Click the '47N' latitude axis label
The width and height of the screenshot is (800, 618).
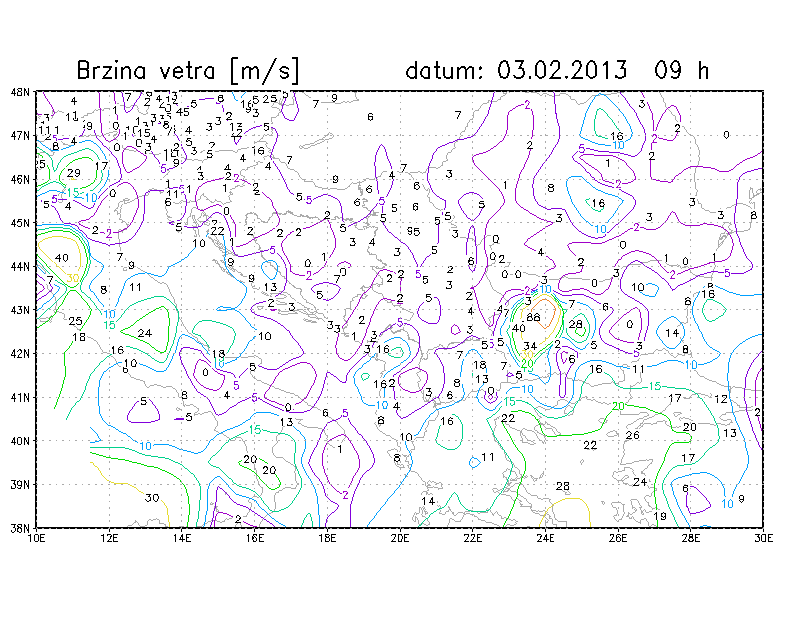click(20, 136)
